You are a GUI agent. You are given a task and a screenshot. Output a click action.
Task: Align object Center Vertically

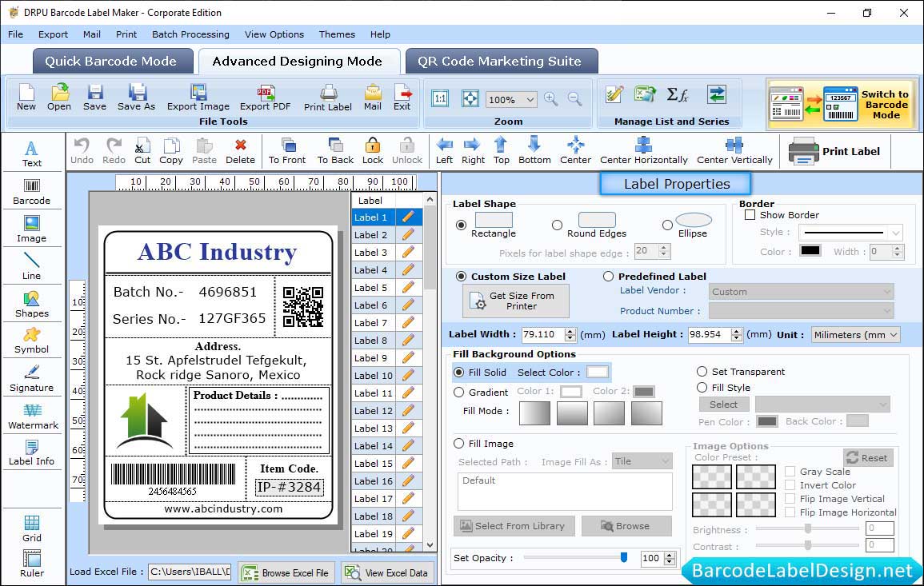[x=734, y=151]
